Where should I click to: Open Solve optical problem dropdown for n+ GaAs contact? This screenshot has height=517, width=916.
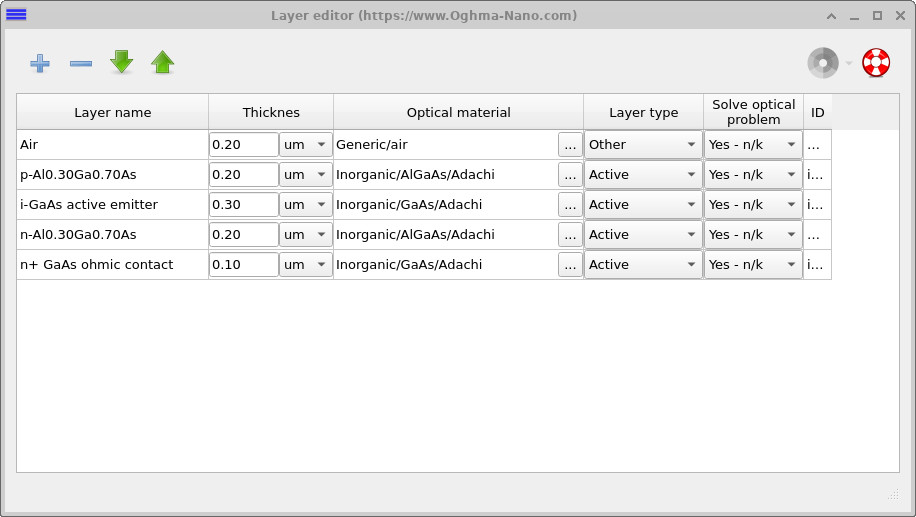tap(753, 264)
